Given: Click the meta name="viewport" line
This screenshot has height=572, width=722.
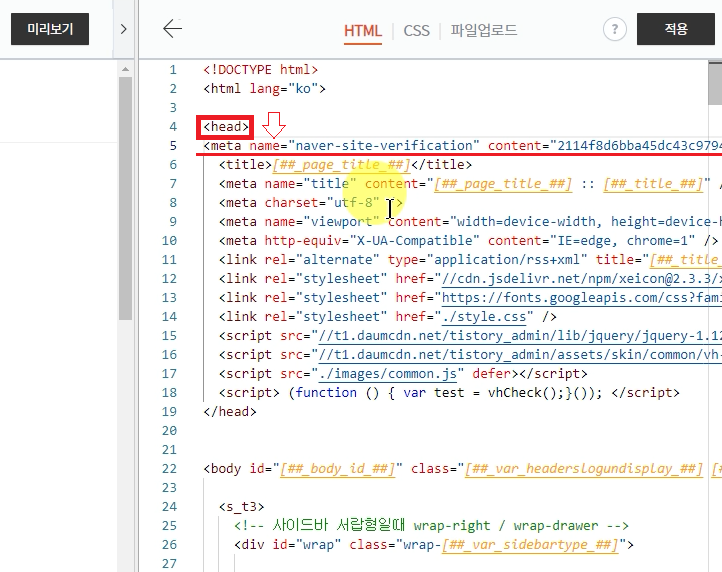Looking at the screenshot, I should [470, 222].
